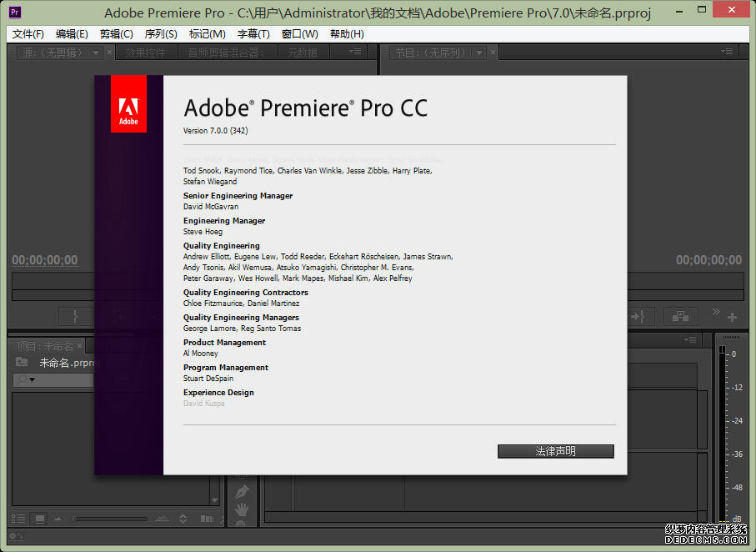The width and height of the screenshot is (756, 552).
Task: Close the Program monitor tab
Action: 493,52
